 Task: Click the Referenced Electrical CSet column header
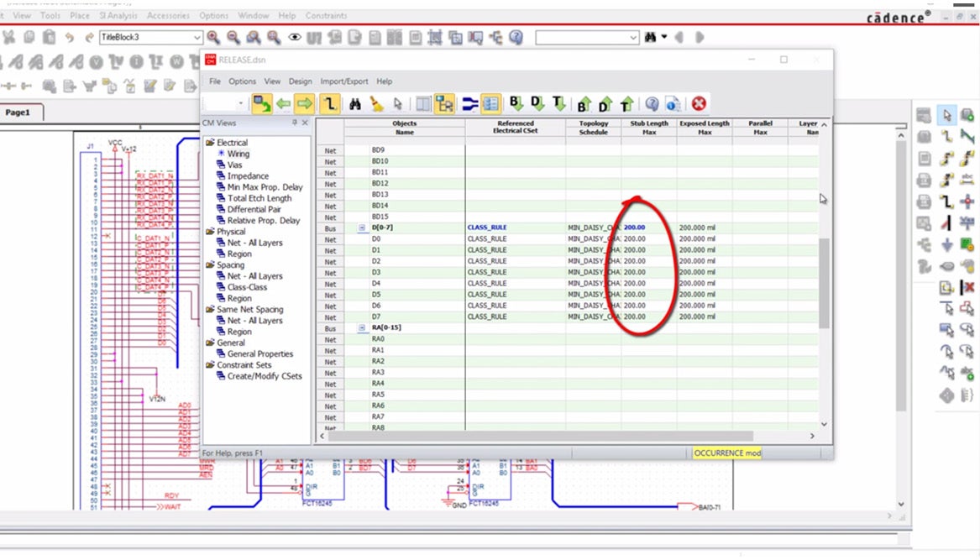[515, 128]
